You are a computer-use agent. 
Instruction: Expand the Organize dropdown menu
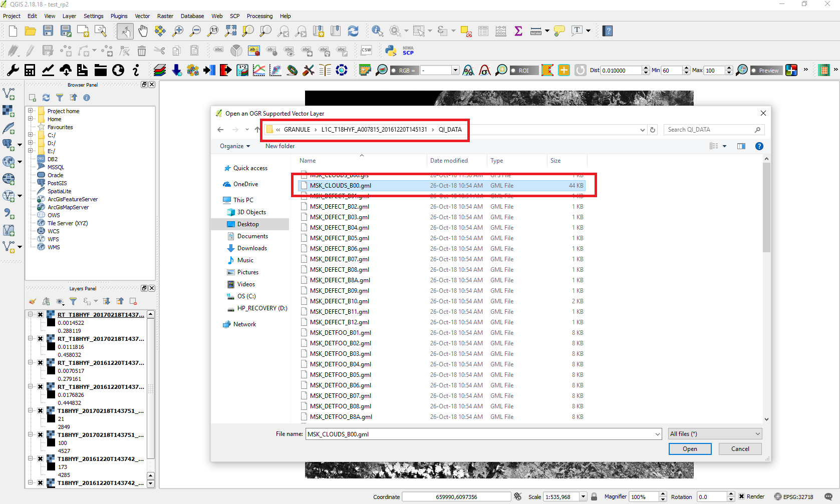tap(234, 146)
